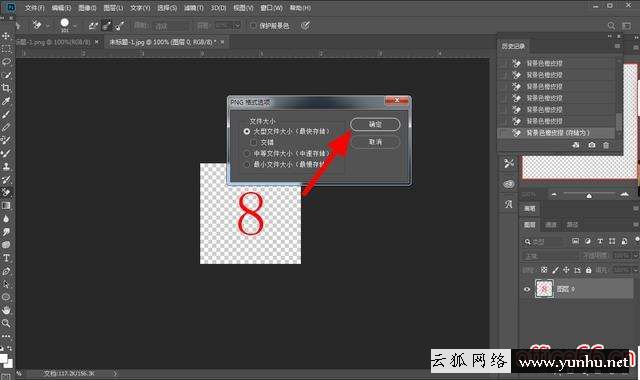Open the History panel flyout menu
This screenshot has height=380, width=640.
[617, 46]
